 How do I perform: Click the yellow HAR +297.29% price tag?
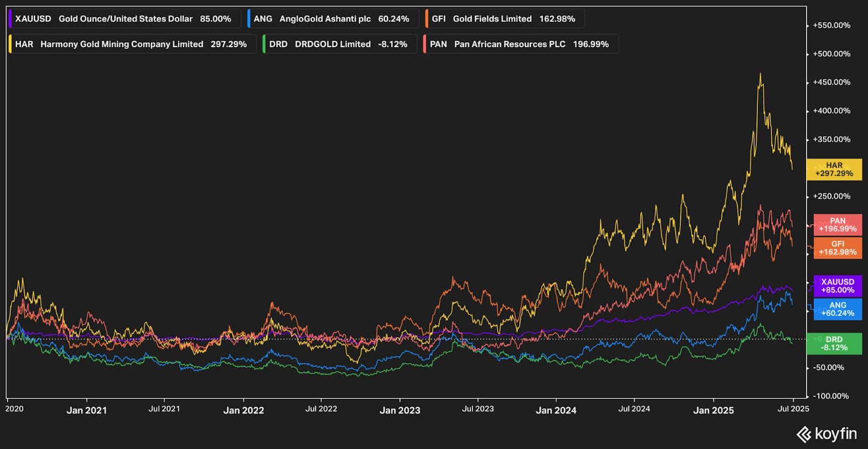(834, 169)
